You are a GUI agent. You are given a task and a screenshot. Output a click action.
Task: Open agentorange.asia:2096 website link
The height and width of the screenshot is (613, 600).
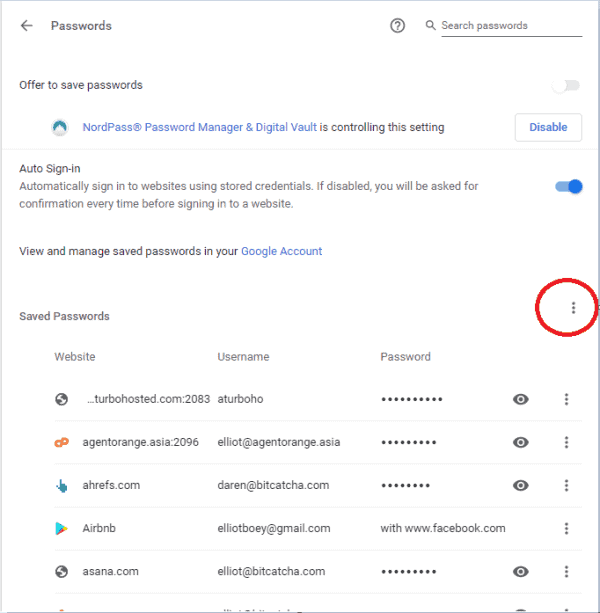(140, 442)
